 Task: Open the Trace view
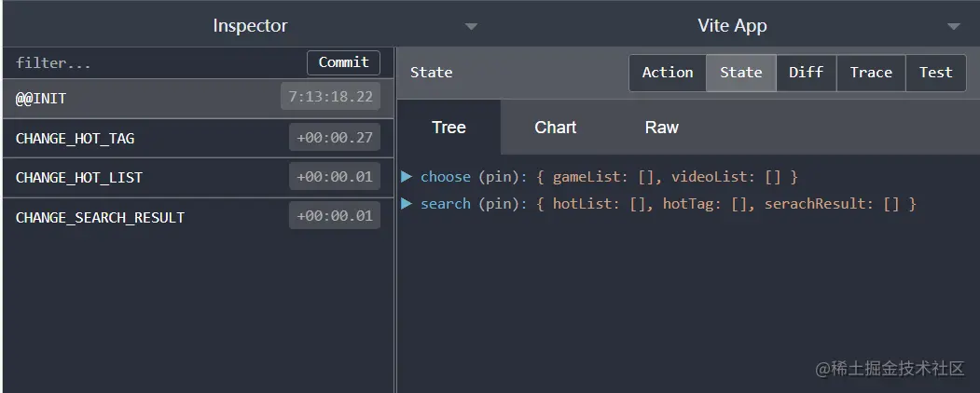[x=871, y=73]
